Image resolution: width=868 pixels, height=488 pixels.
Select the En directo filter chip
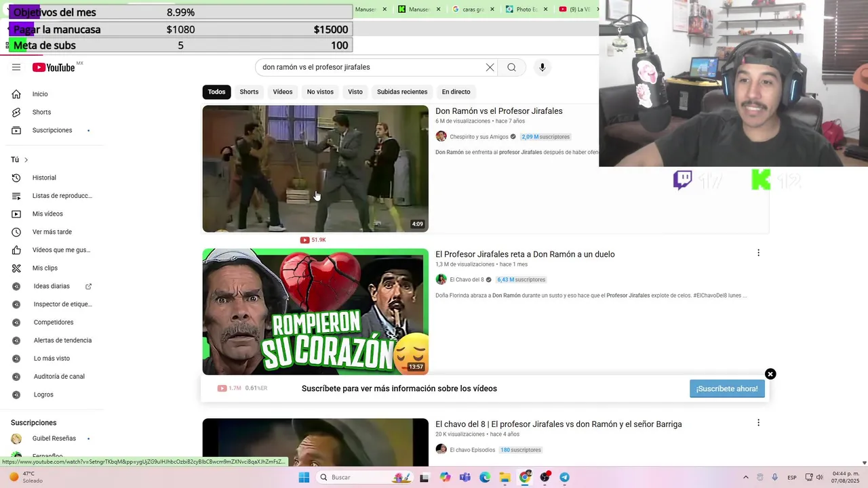coord(456,91)
